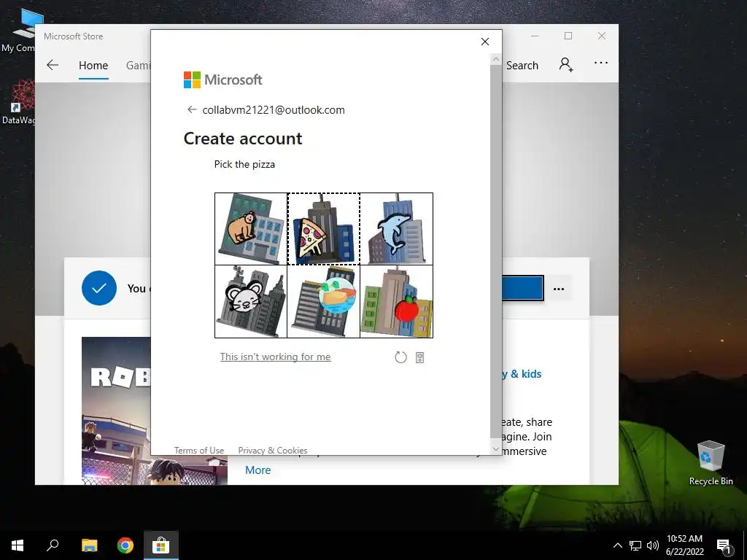Open the Terms of Use link
Screen dimensions: 747x560
(198, 450)
